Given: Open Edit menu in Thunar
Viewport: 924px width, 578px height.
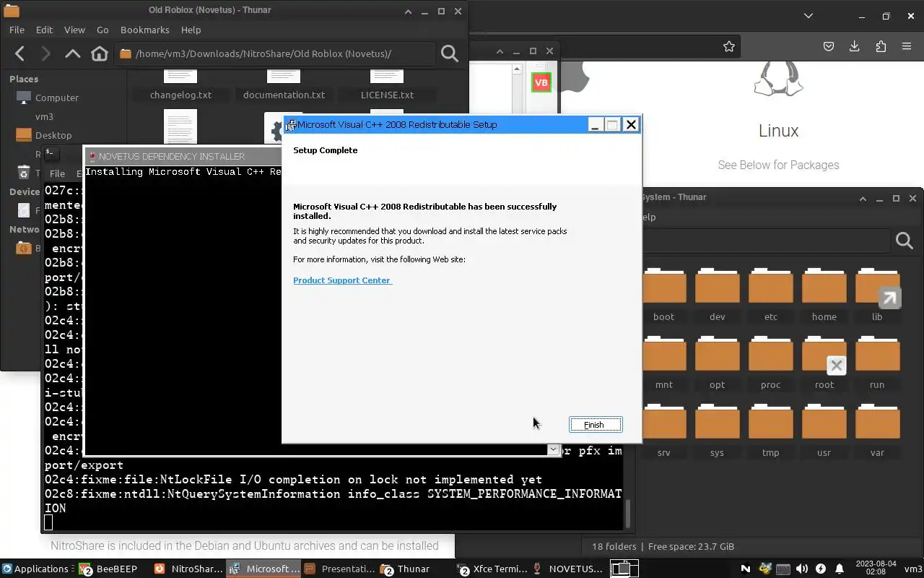Looking at the screenshot, I should (x=44, y=30).
